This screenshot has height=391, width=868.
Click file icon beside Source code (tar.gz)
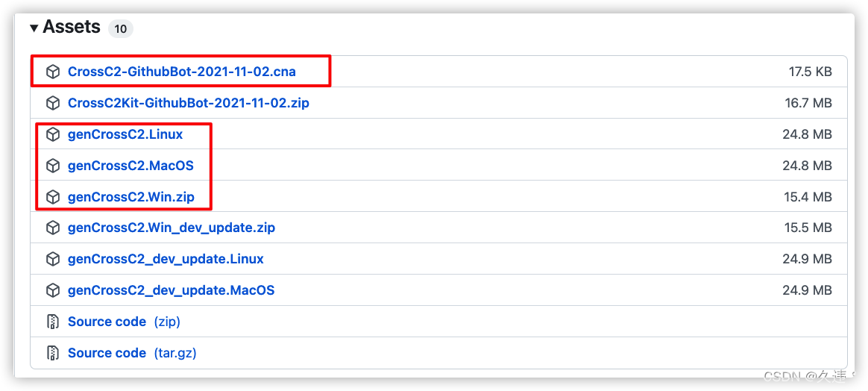pos(53,353)
